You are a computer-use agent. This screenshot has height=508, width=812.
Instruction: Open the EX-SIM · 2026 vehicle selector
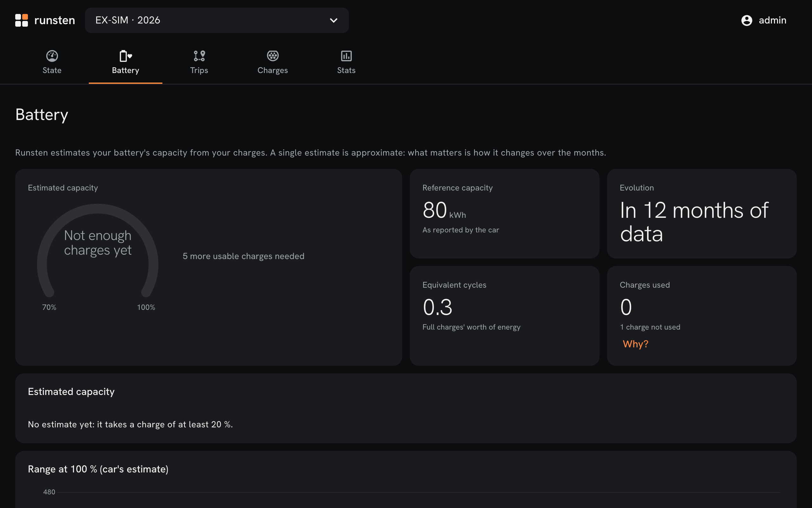[x=217, y=20]
